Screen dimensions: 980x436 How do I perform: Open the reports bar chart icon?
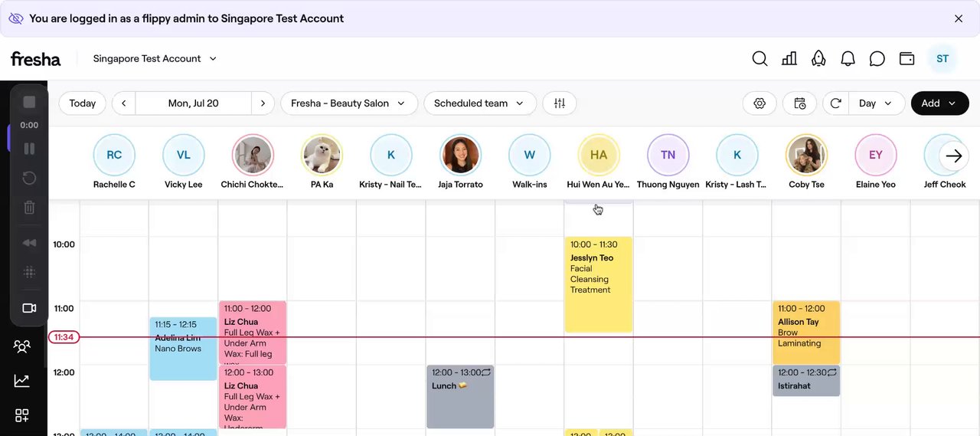pos(789,59)
